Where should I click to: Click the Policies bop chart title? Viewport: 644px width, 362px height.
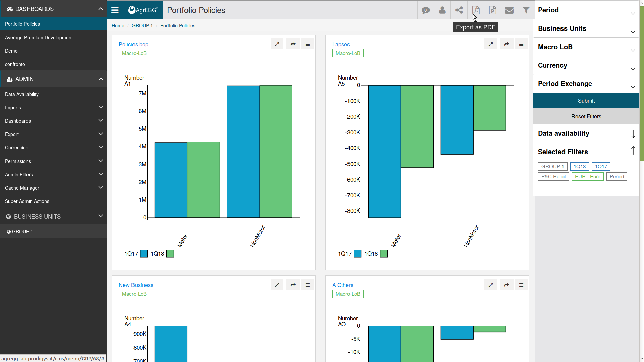[x=133, y=44]
